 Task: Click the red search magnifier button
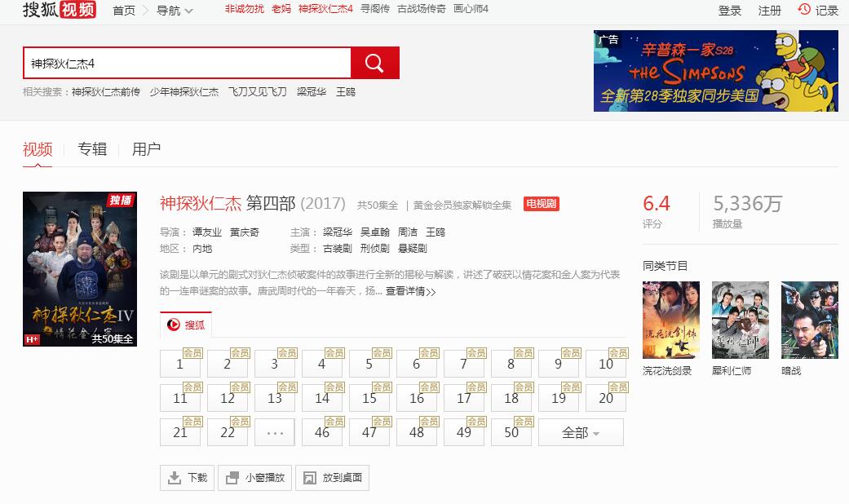pyautogui.click(x=374, y=63)
